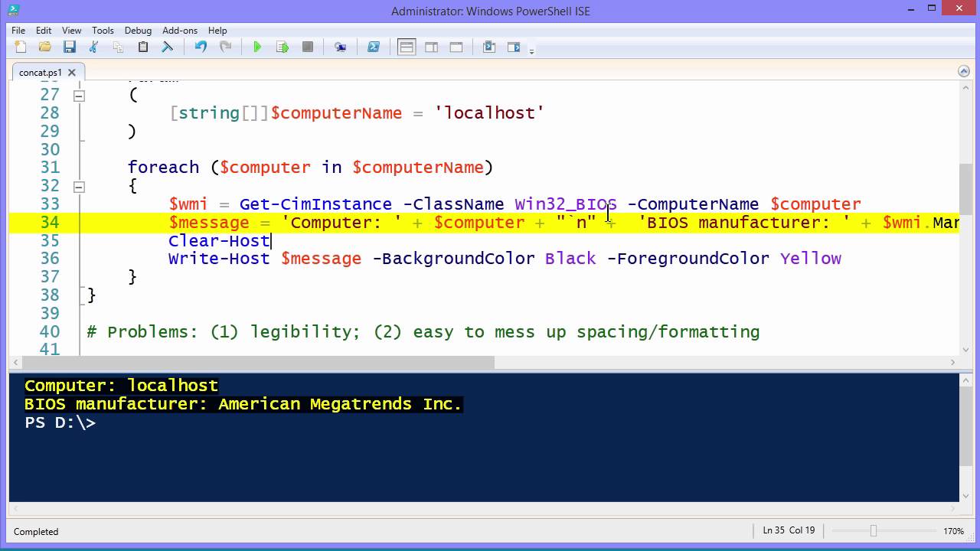Show the script pane maximized
Screen dimensions: 980x551
[456, 47]
